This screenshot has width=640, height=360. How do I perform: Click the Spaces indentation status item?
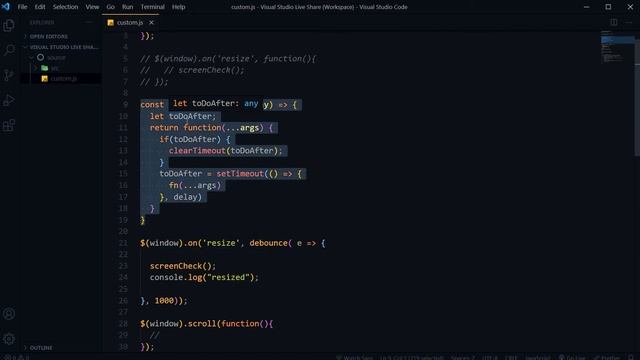tap(462, 358)
